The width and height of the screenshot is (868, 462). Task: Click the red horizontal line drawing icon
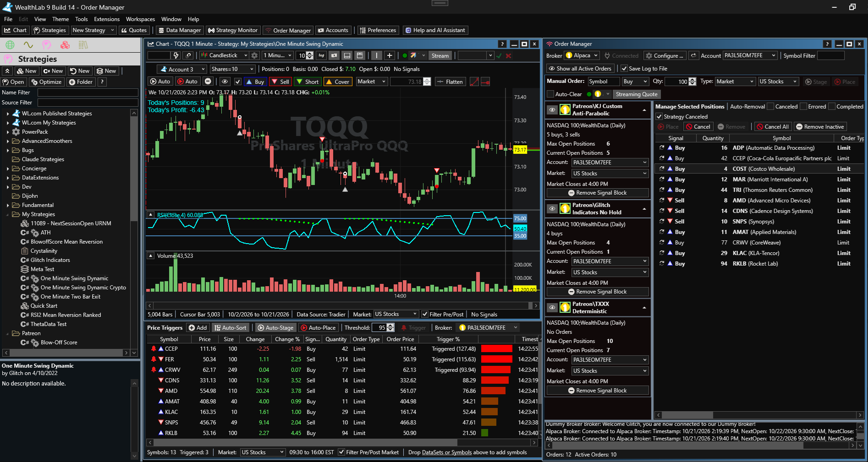[x=485, y=82]
